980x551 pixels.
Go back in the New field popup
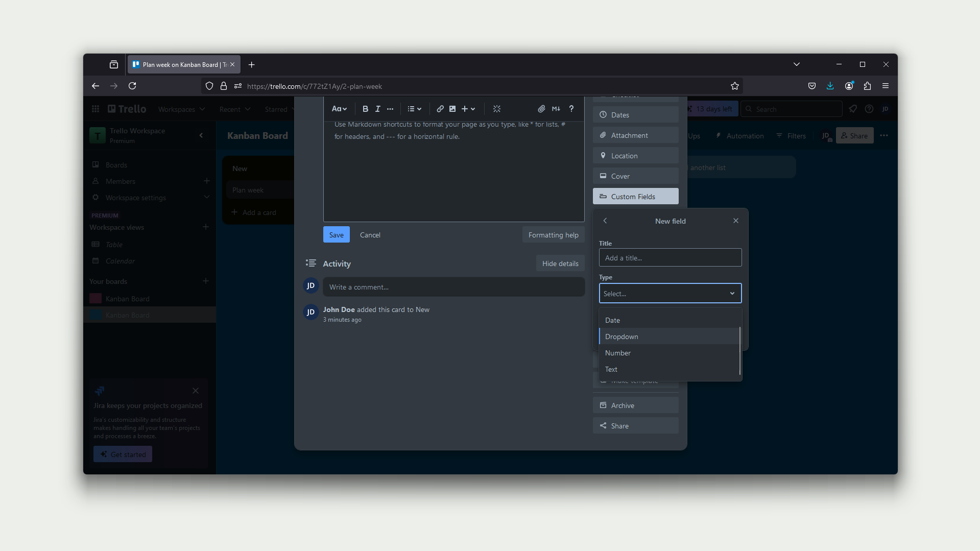click(605, 221)
